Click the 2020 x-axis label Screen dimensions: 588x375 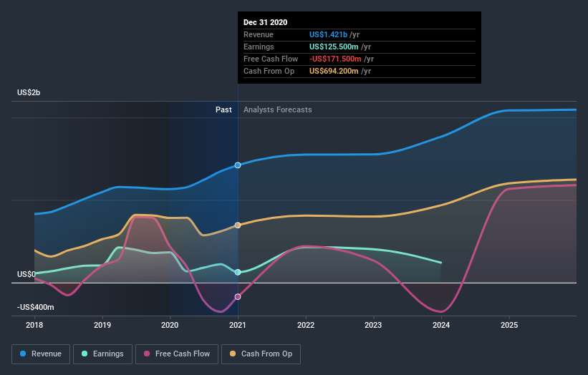[x=170, y=325]
